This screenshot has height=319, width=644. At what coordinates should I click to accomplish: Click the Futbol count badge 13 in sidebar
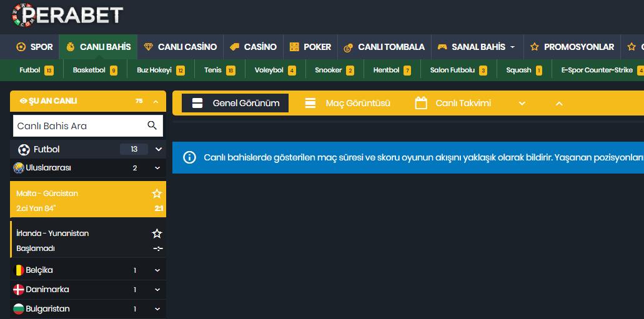click(x=134, y=149)
